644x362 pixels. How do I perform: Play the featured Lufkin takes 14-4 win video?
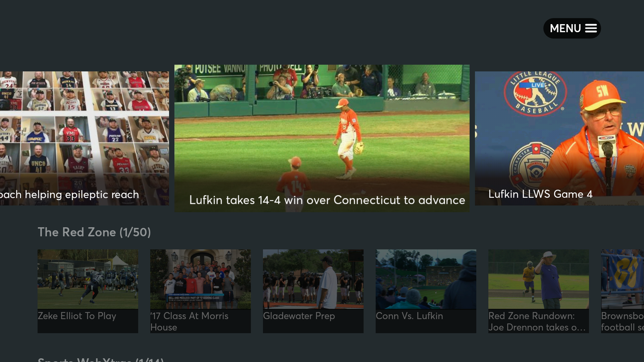tap(322, 137)
